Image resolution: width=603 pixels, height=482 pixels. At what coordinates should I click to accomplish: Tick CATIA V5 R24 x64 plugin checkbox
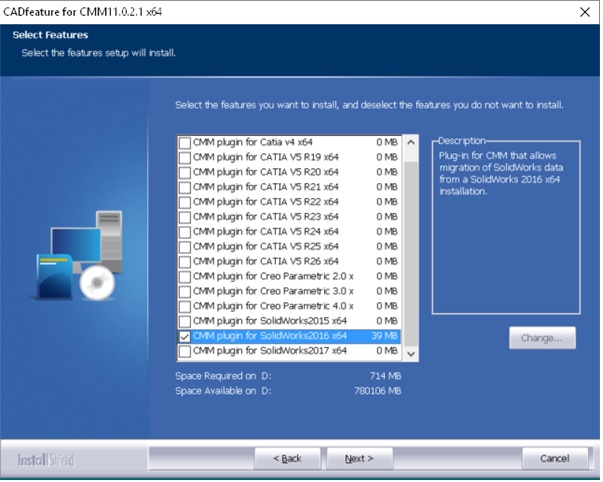click(x=185, y=232)
